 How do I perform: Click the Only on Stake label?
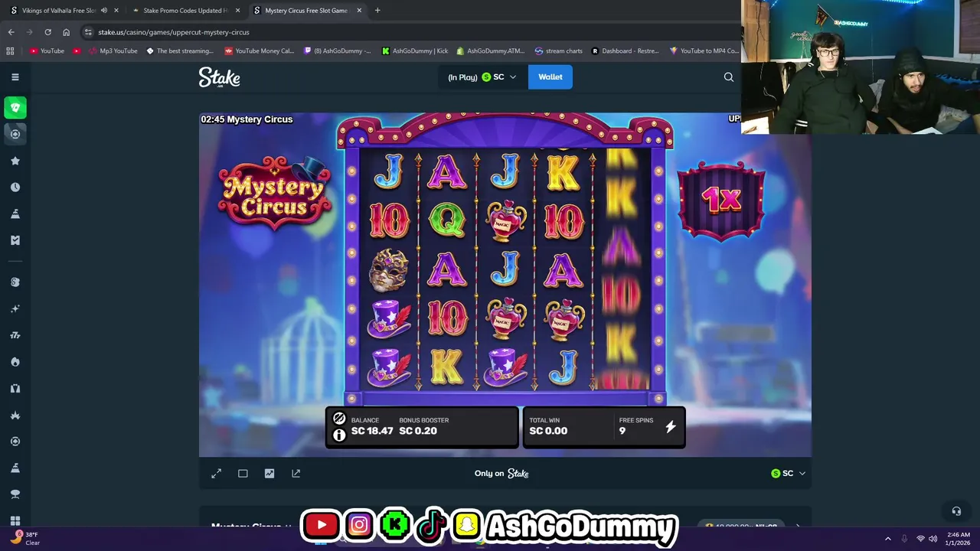[501, 474]
